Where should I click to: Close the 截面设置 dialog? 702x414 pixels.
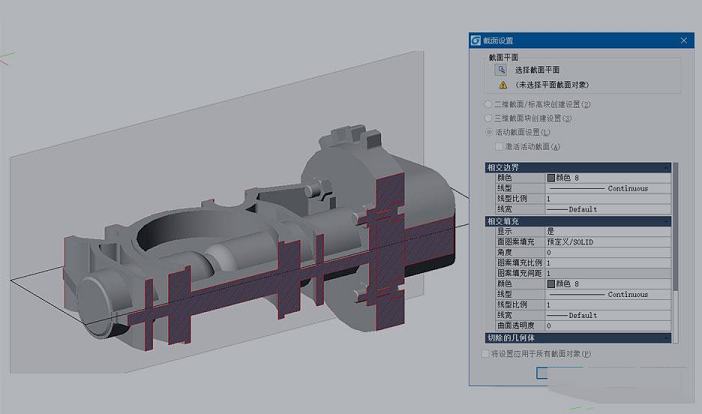[x=685, y=41]
